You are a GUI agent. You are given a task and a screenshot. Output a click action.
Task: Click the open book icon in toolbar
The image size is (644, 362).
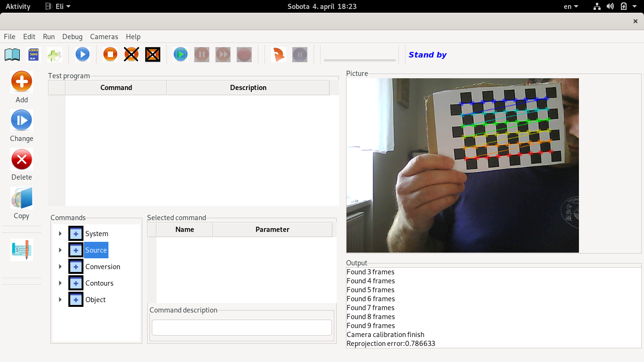coord(12,55)
